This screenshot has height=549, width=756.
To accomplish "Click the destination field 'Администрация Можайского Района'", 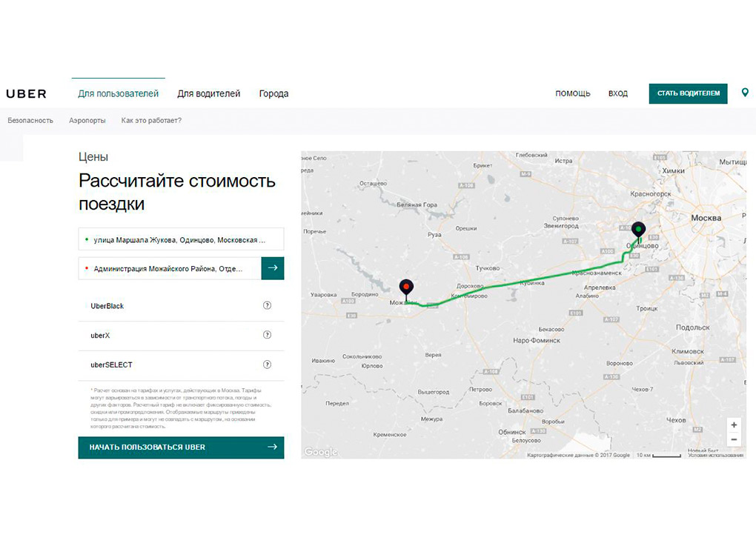I will [170, 268].
